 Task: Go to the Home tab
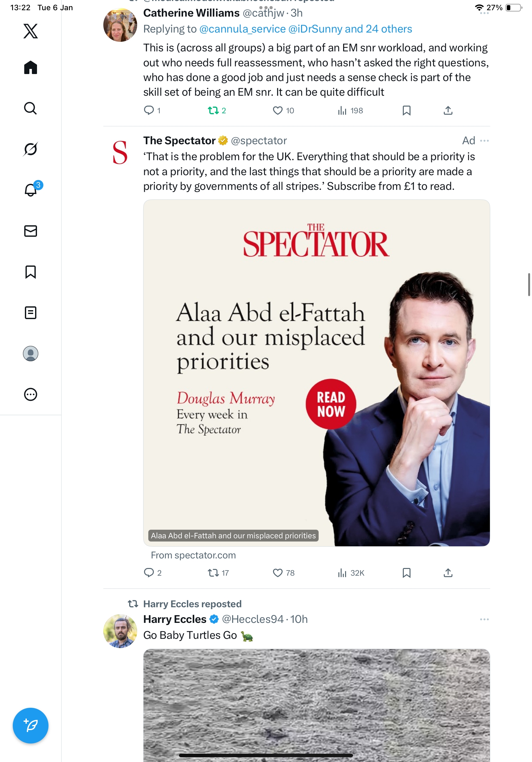point(31,68)
